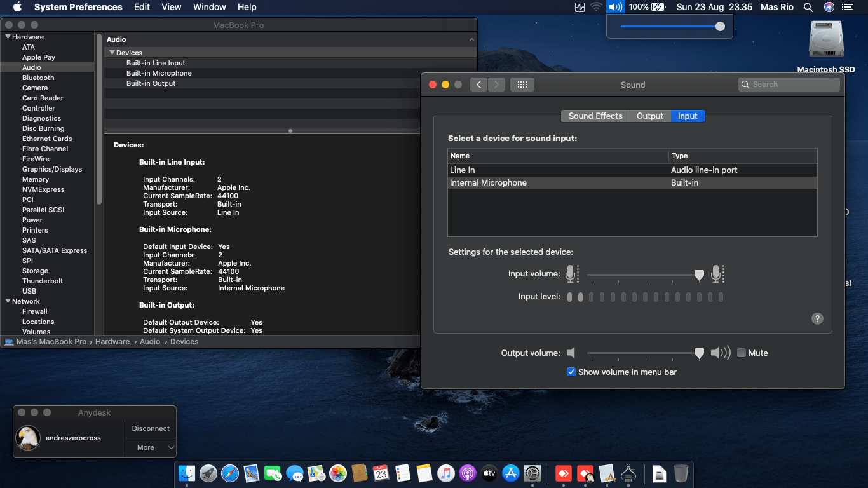The width and height of the screenshot is (868, 488).
Task: Collapse the Network section in the sidebar
Action: click(x=8, y=301)
